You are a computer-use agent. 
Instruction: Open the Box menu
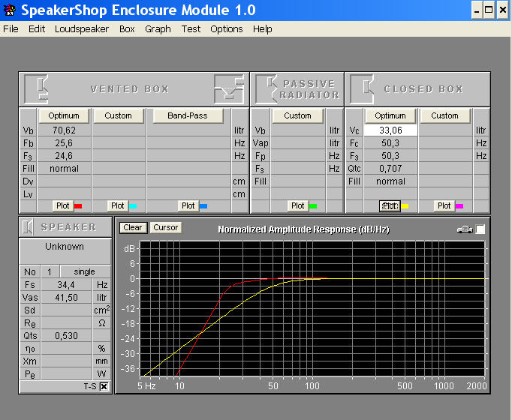[127, 29]
